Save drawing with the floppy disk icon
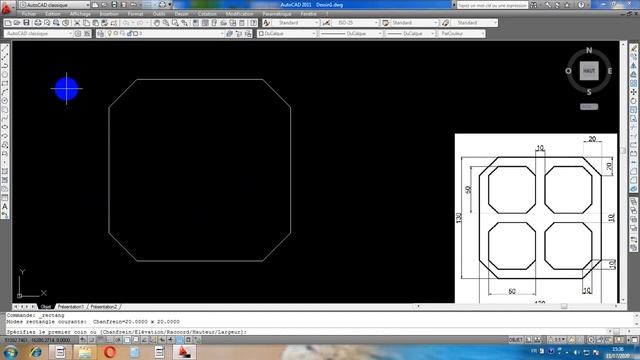This screenshot has width=640, height=360. (26, 23)
